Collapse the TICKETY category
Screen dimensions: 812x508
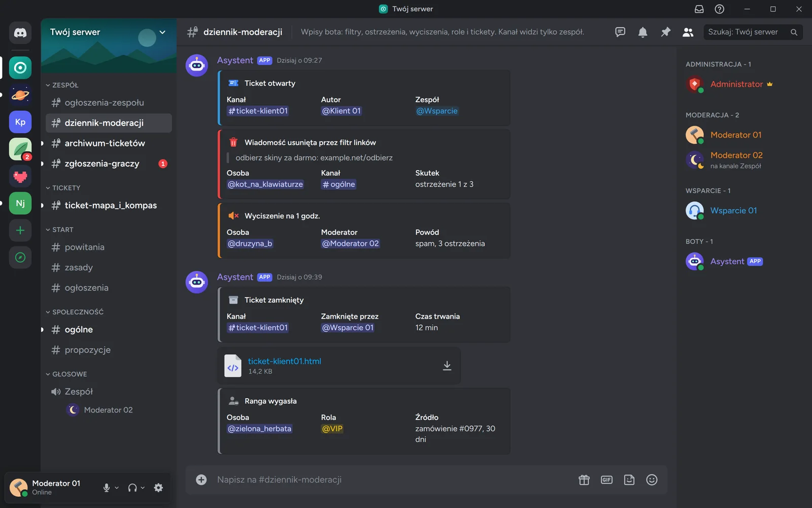click(x=63, y=188)
